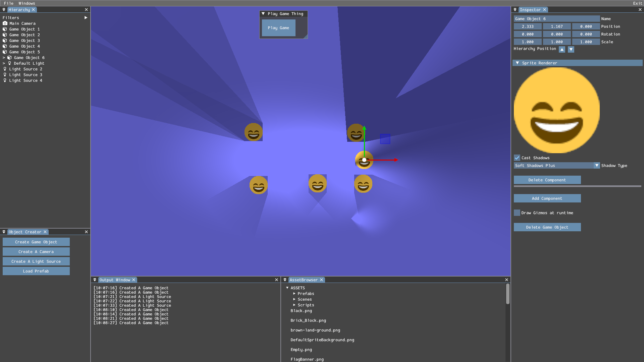Expand Default Light tree arrow

4,63
